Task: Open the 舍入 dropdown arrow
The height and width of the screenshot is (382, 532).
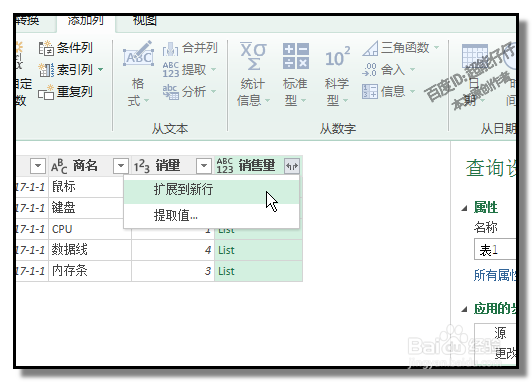Action: click(413, 70)
